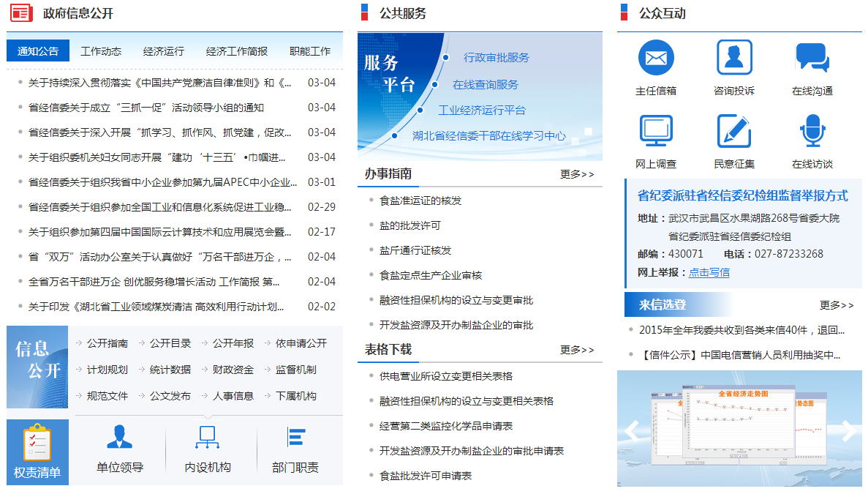
Task: Click the 咨询投诉 person icon
Action: click(734, 58)
